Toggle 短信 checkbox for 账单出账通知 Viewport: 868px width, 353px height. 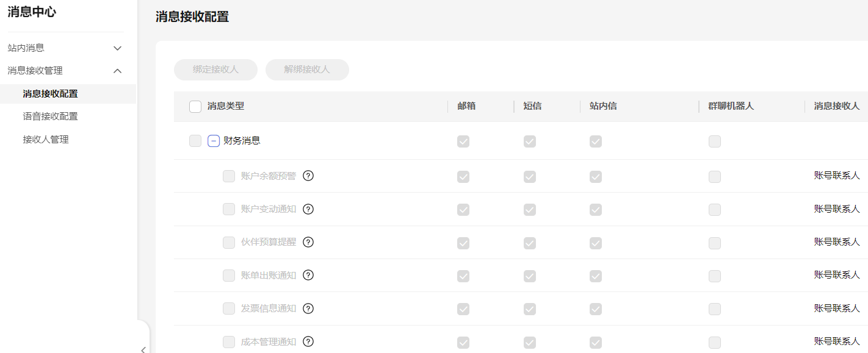[530, 276]
